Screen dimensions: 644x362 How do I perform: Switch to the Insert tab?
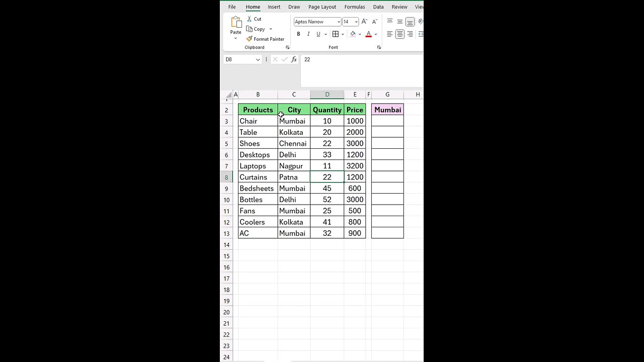(274, 7)
